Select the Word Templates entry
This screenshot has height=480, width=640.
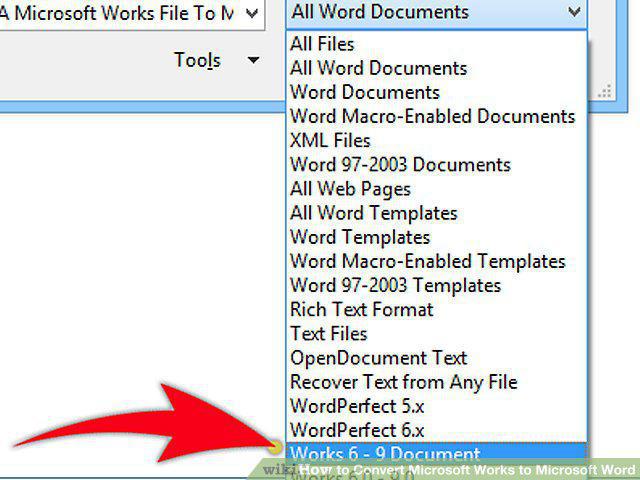[436, 237]
